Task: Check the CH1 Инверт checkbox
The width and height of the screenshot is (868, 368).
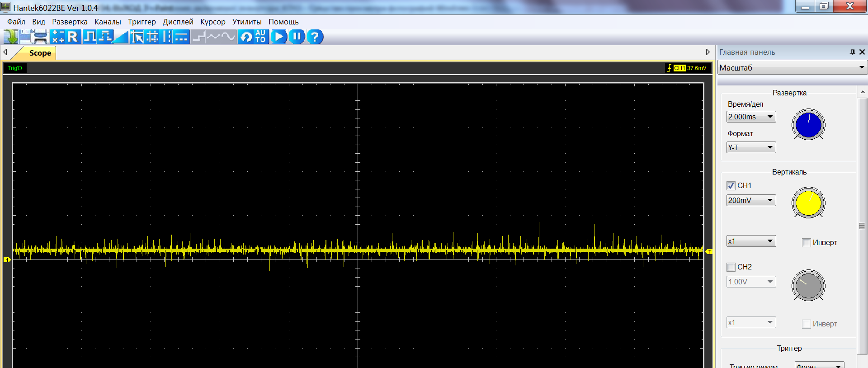Action: [807, 243]
